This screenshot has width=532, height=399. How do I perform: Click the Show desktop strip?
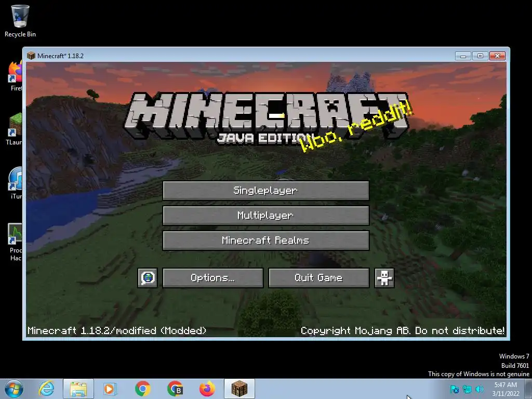pos(529,389)
